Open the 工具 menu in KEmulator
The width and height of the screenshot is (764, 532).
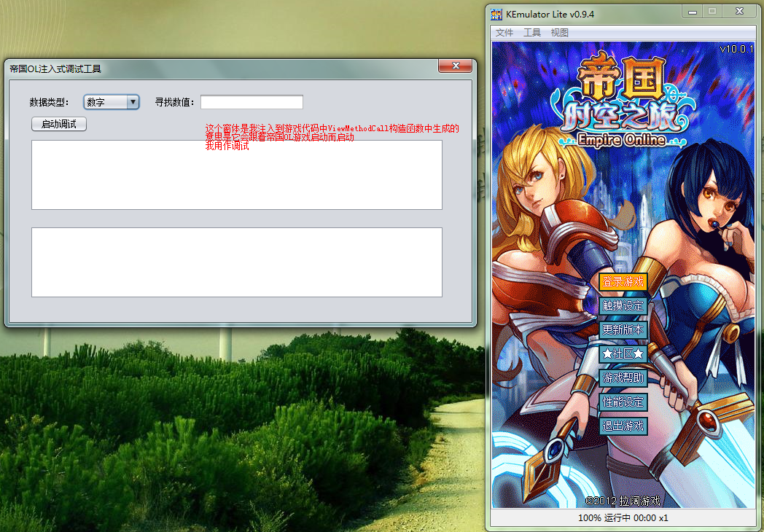point(532,33)
